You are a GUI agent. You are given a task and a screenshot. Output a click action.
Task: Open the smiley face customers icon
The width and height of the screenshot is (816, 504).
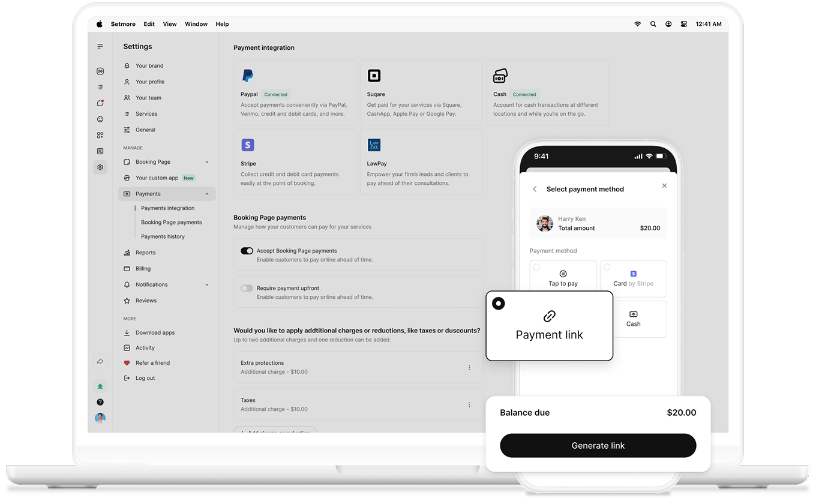click(x=100, y=119)
